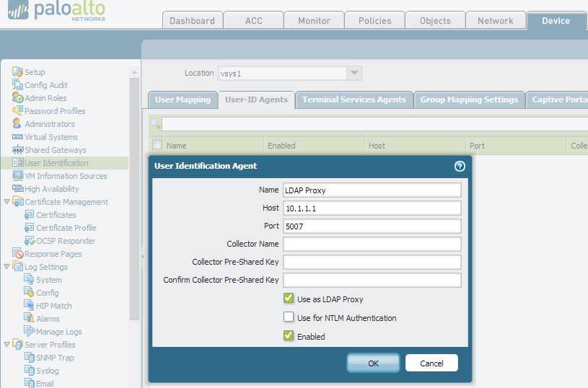Open Group Mapping Settings tab
Image resolution: width=588 pixels, height=388 pixels.
[x=469, y=100]
